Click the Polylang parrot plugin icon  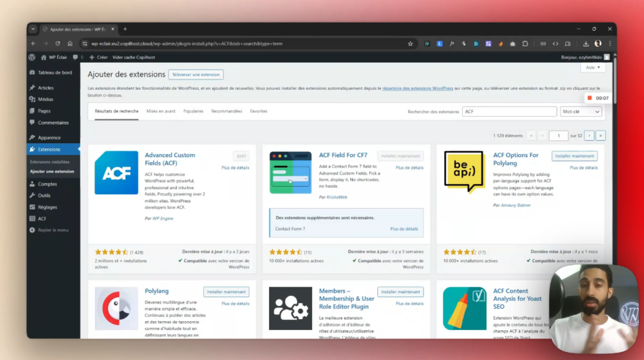tap(116, 308)
